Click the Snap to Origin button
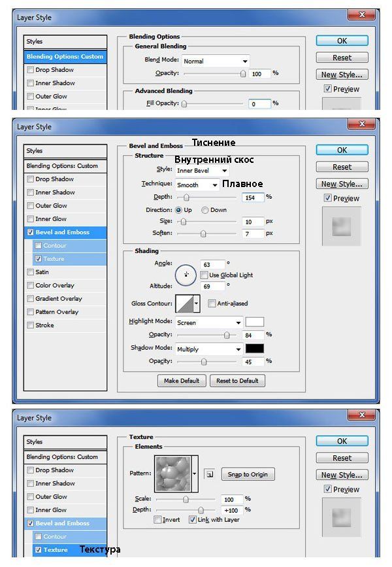The image size is (392, 567). pos(248,474)
